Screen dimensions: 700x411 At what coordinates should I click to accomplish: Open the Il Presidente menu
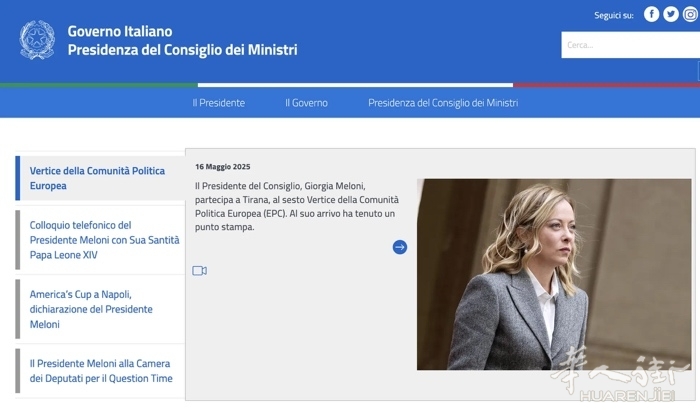(x=218, y=103)
